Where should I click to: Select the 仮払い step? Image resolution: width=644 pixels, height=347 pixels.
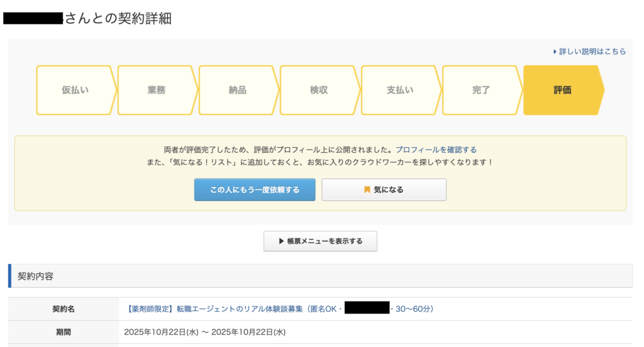click(75, 90)
